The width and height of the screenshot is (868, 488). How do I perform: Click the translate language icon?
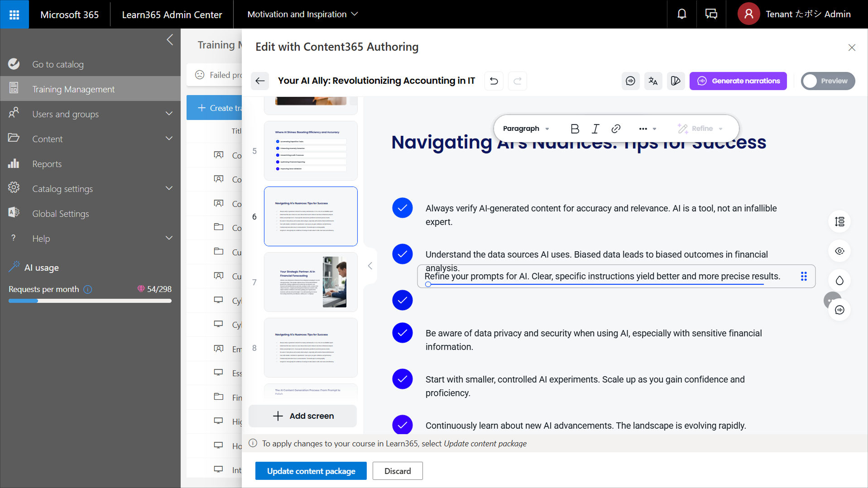pyautogui.click(x=653, y=81)
